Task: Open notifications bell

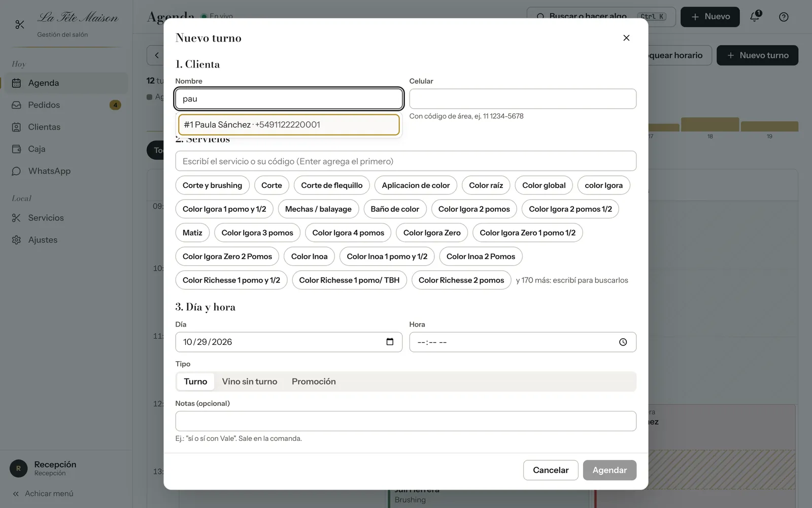Action: pyautogui.click(x=755, y=17)
